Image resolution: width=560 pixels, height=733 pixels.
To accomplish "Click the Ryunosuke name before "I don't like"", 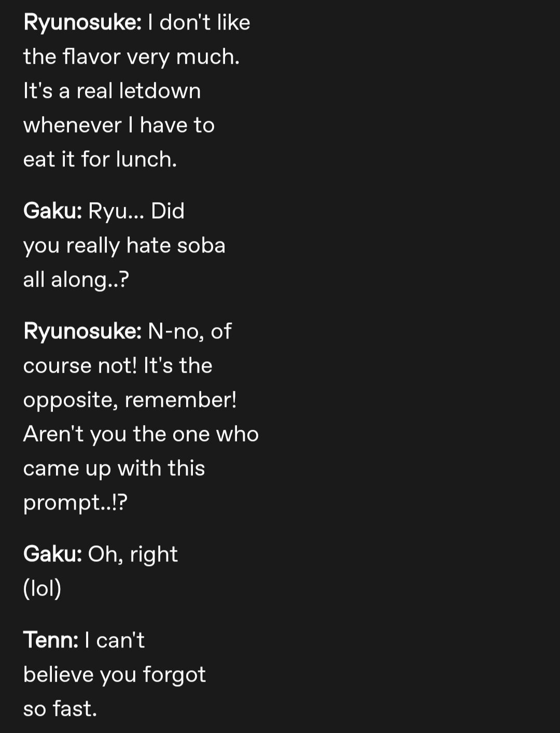I will point(82,22).
